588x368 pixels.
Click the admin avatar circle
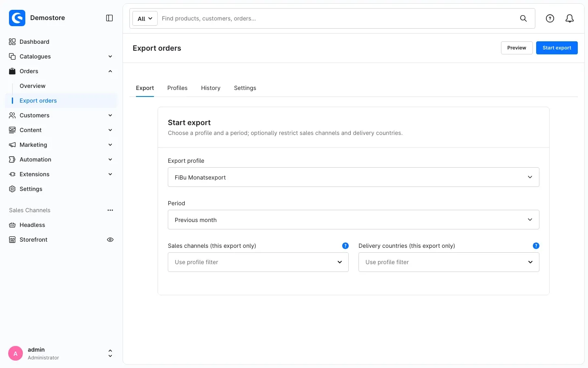pos(16,353)
